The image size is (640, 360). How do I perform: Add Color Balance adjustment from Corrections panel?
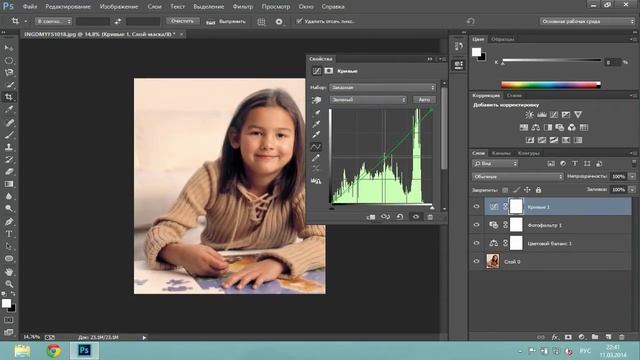[x=536, y=128]
